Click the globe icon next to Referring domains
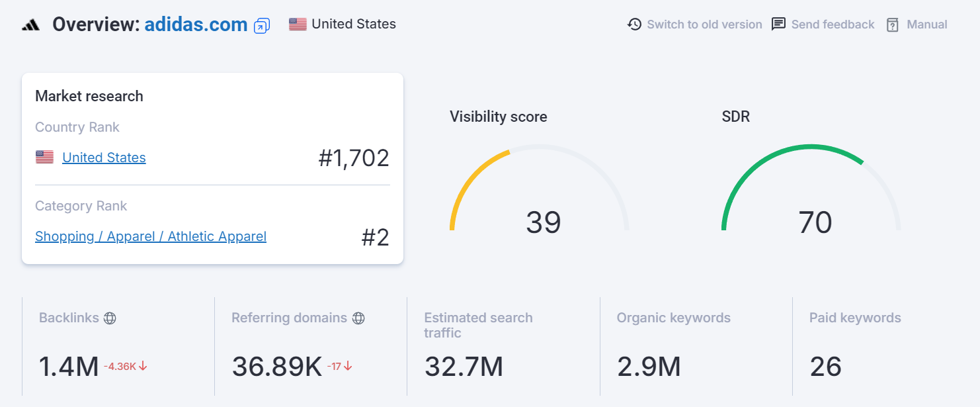 click(x=358, y=318)
